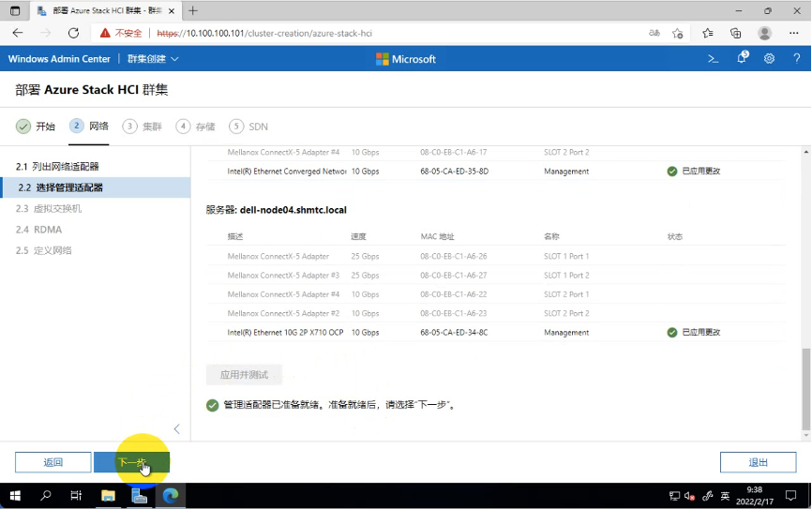Click the not-secure warning icon
Viewport: 812px width, 509px height.
[105, 33]
